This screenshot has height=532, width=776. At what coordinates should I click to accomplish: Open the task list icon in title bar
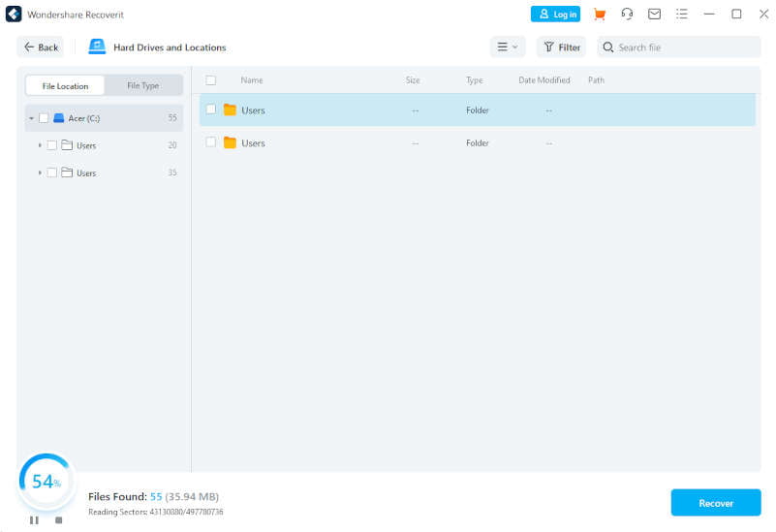(681, 15)
